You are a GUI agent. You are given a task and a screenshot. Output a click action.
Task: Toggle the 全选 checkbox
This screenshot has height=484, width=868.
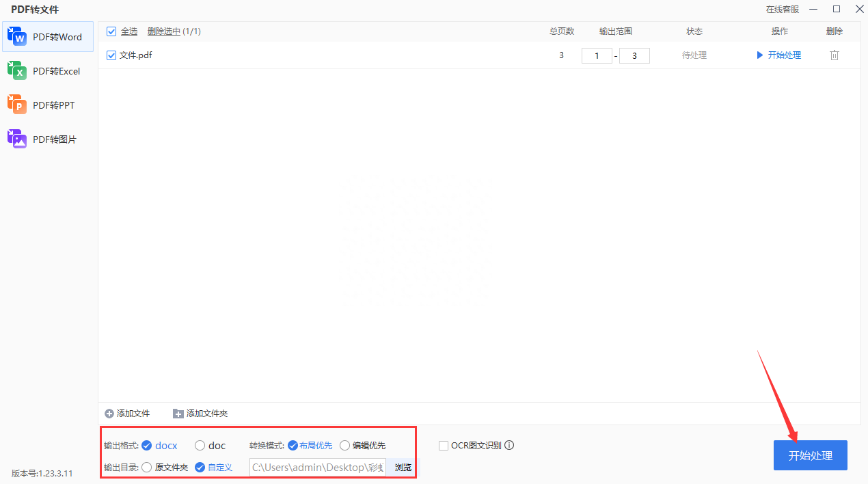[111, 31]
